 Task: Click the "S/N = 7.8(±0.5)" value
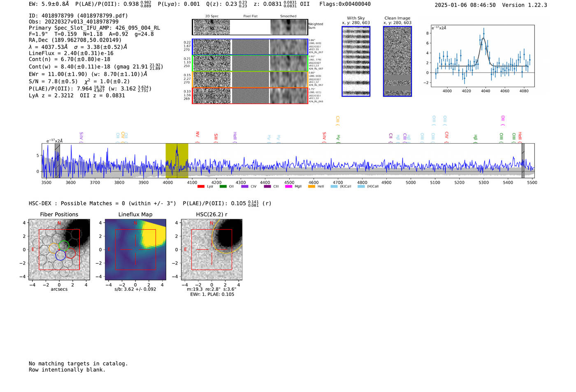coord(53,81)
